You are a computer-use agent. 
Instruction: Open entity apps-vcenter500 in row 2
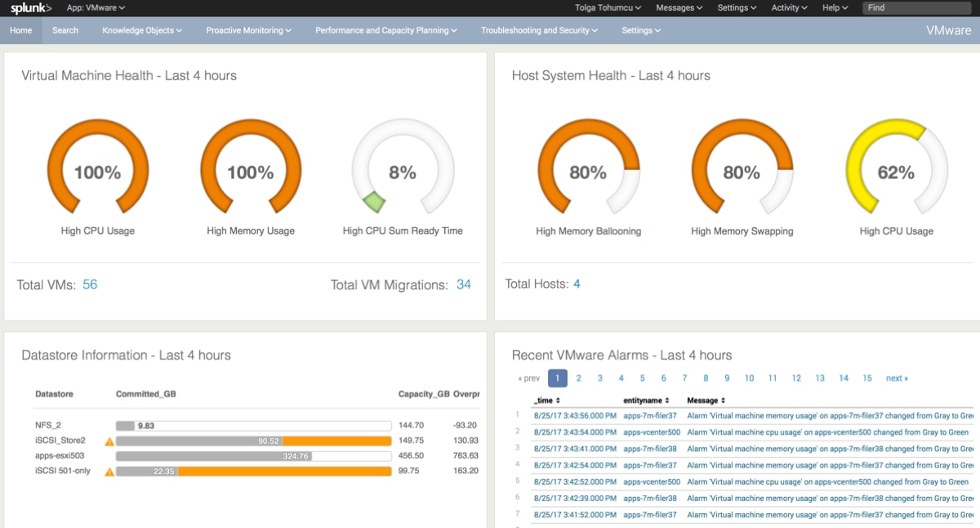(x=652, y=432)
